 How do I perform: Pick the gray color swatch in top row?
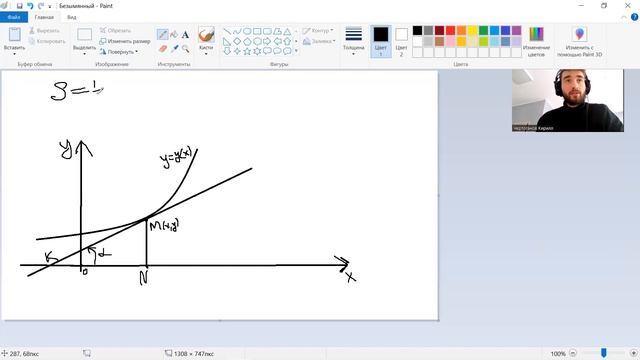pos(428,31)
